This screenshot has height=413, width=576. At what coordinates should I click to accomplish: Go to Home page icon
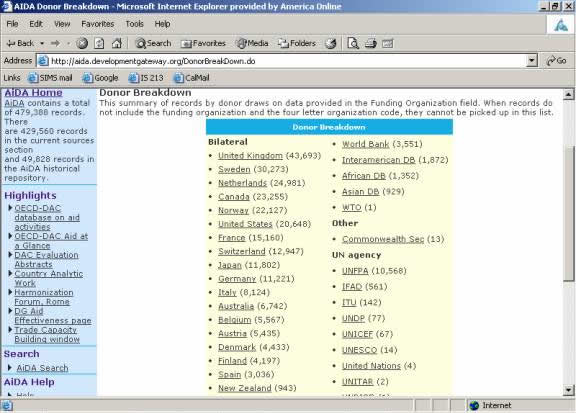(x=116, y=43)
